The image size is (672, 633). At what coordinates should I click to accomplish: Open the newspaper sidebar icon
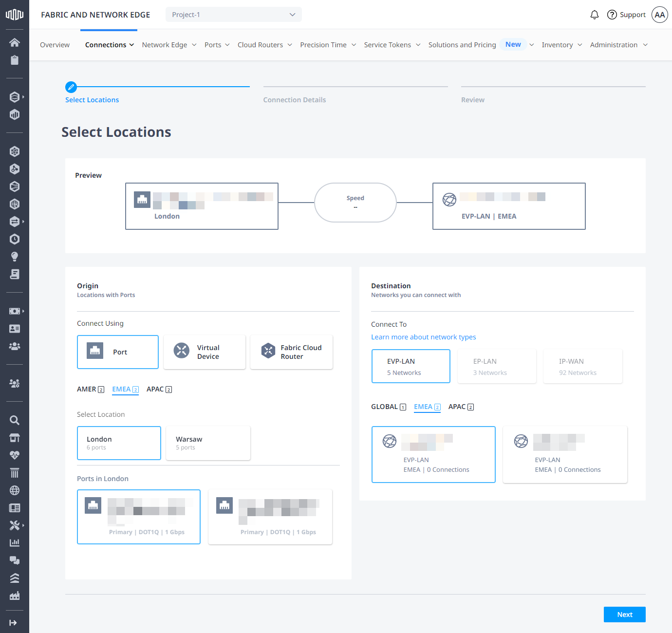click(x=15, y=508)
